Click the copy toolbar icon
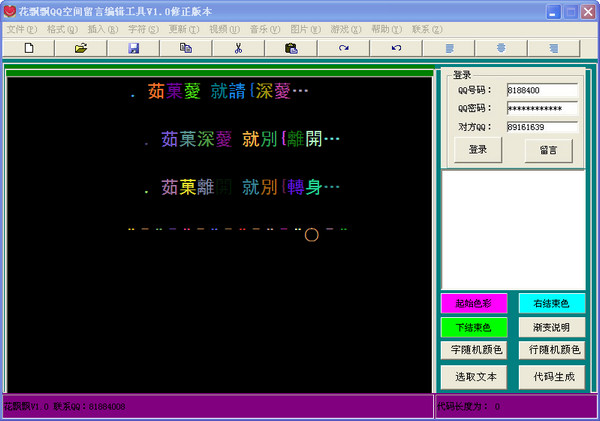600x421 pixels. [186, 48]
